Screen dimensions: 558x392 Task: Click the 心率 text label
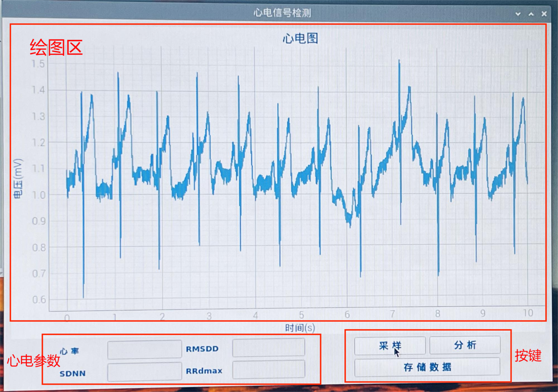point(69,351)
